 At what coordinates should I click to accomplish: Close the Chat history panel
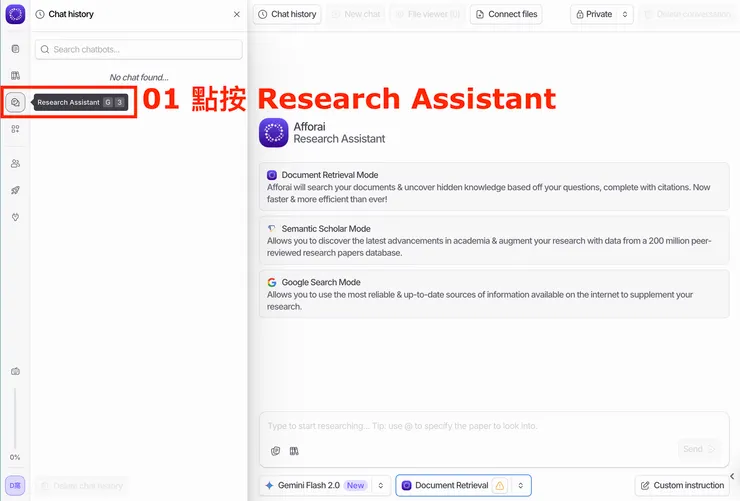(236, 14)
